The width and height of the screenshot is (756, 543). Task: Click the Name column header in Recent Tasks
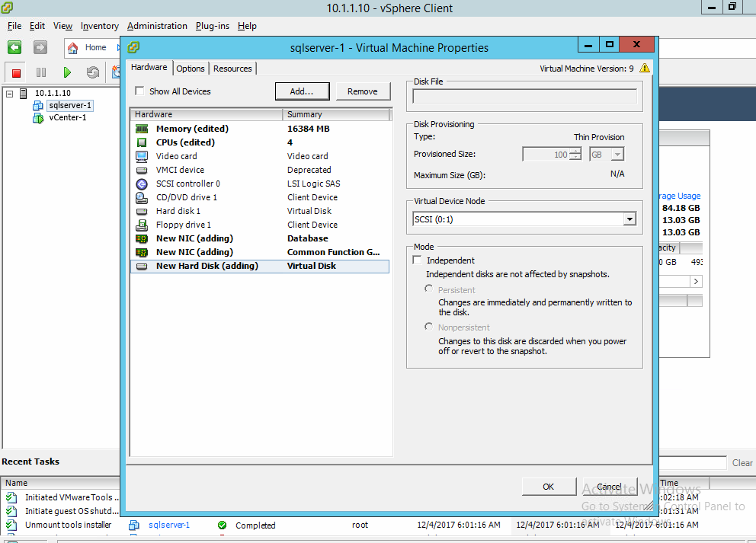click(x=60, y=483)
